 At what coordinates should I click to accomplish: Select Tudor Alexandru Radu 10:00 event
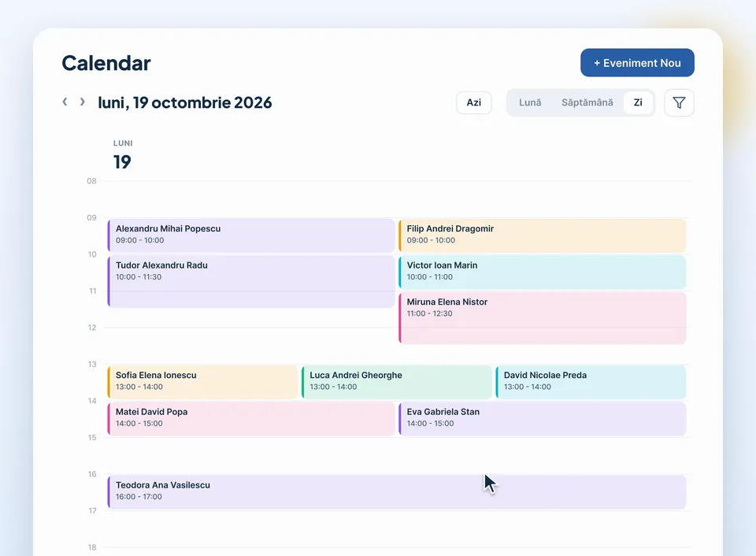pos(250,281)
